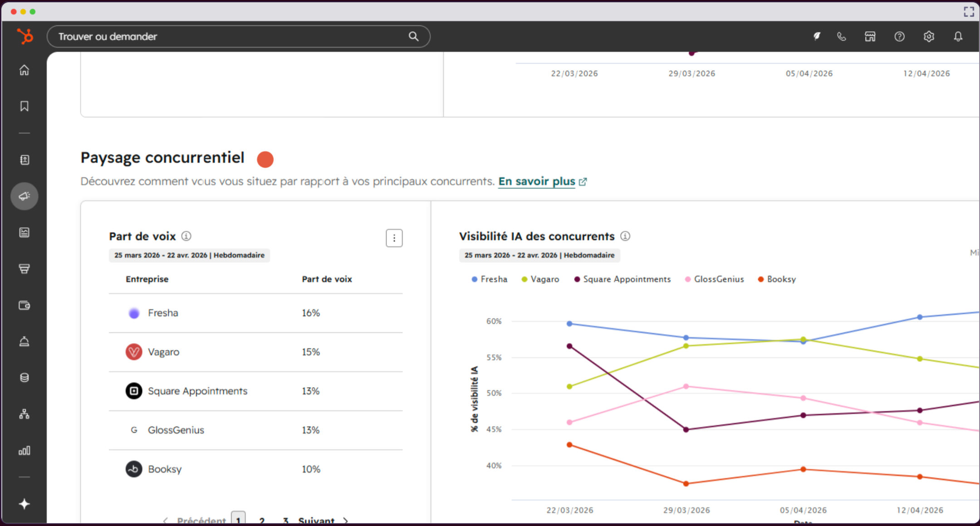The width and height of the screenshot is (980, 526).
Task: Click the Trouver ou demander search field
Action: tap(239, 36)
